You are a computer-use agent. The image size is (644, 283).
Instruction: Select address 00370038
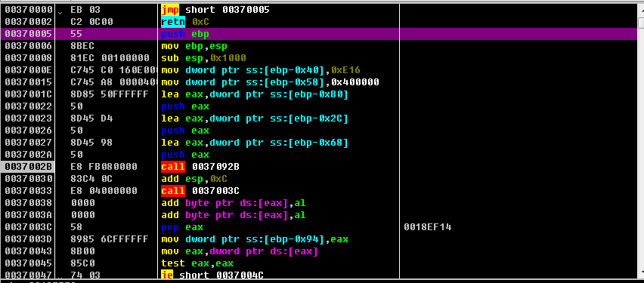tap(28, 203)
